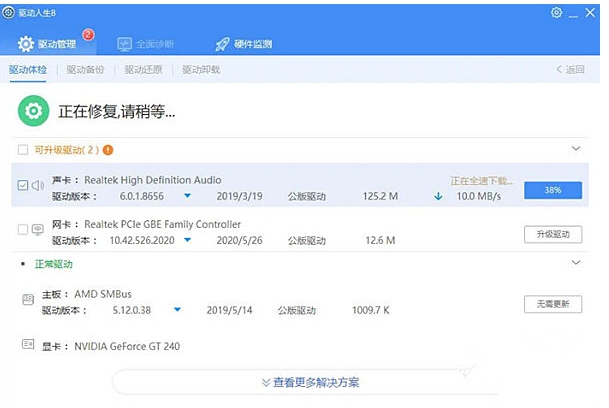
Task: Click the sound card speaker icon
Action: (x=38, y=185)
